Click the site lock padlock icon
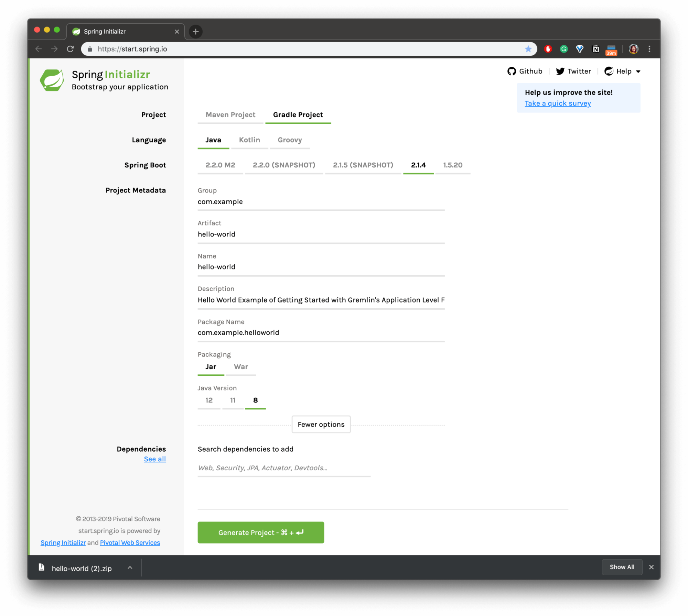This screenshot has width=688, height=616. [90, 49]
